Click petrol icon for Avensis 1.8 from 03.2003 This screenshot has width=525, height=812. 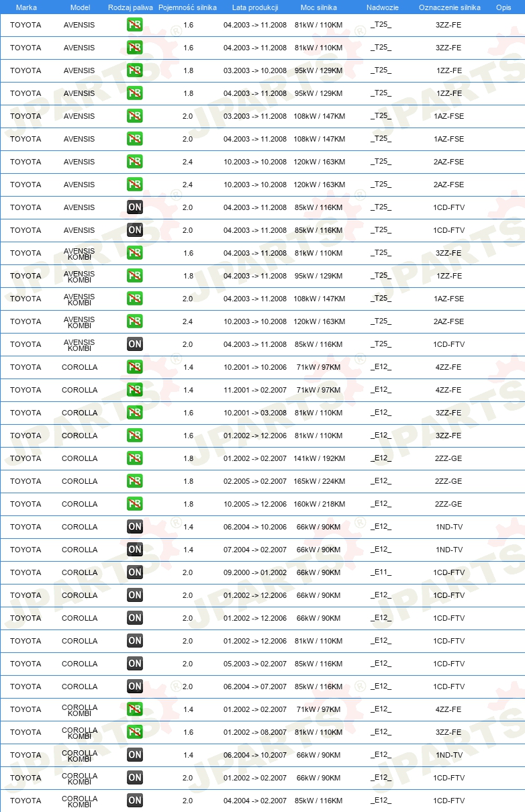(134, 70)
